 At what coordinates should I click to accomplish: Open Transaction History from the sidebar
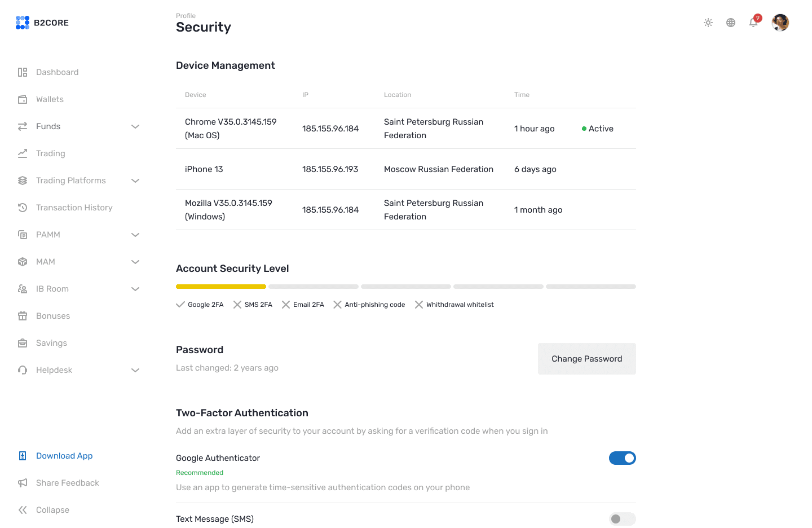pos(22,207)
